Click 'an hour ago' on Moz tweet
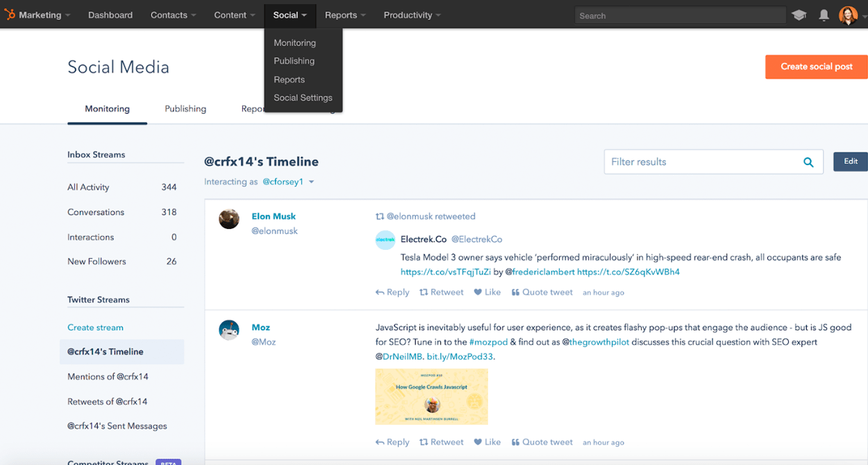Viewport: 868px width, 465px height. 603,443
